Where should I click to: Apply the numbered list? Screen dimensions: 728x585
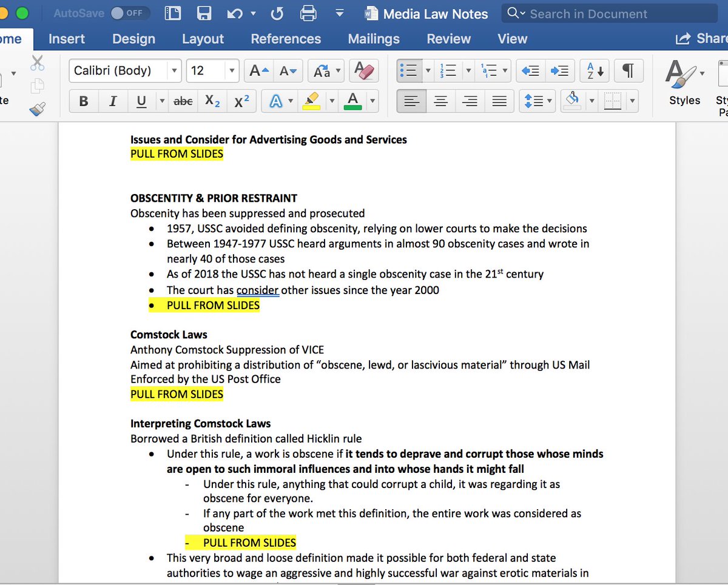[448, 71]
